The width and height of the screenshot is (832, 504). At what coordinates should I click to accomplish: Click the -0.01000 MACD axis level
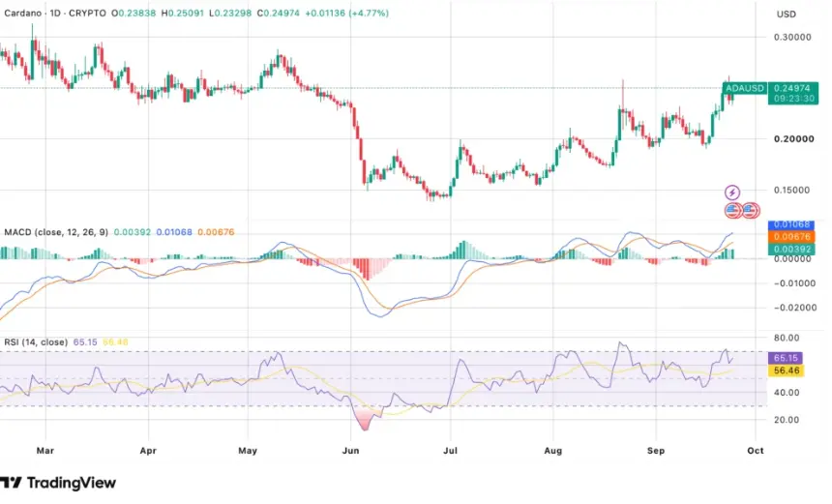tap(795, 283)
